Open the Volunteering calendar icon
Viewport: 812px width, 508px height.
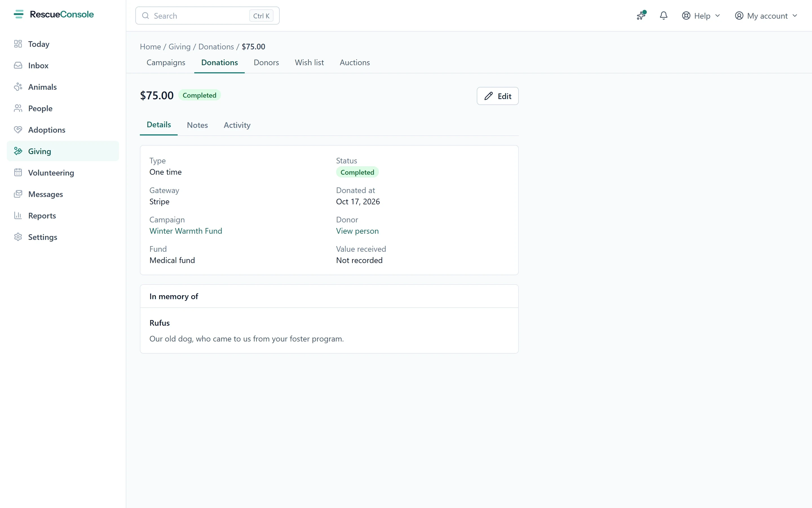(x=18, y=173)
